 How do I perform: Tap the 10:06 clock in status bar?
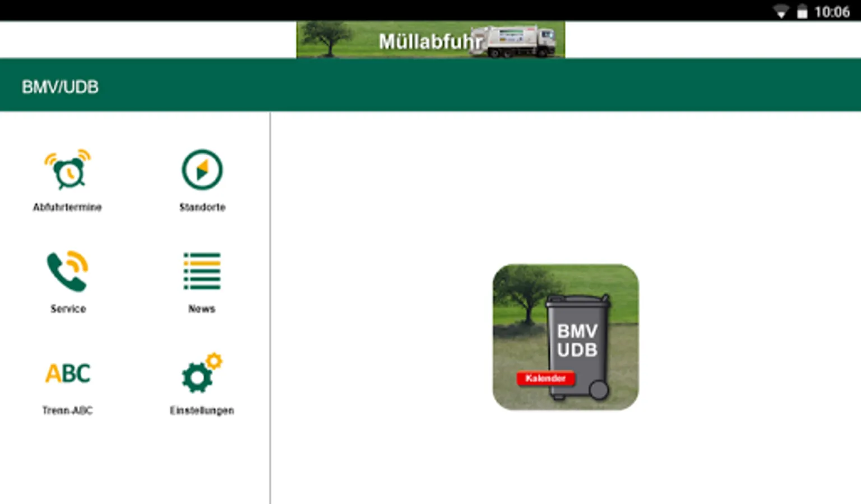[x=832, y=12]
